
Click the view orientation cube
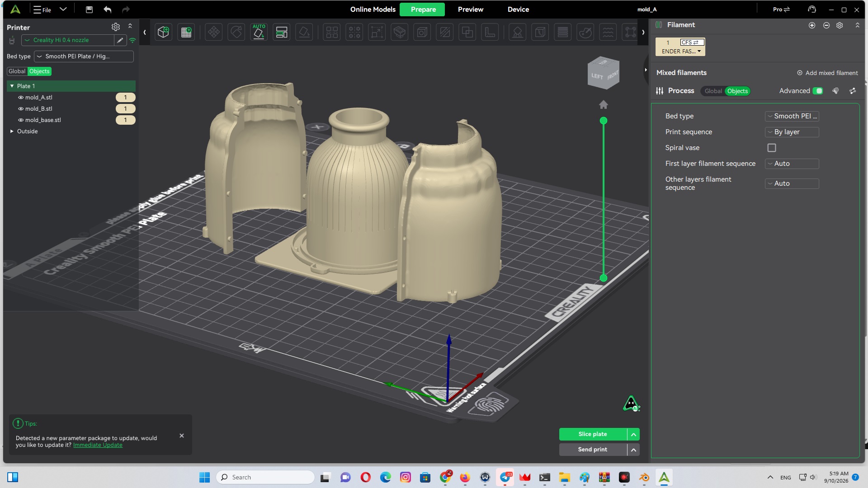tap(604, 73)
